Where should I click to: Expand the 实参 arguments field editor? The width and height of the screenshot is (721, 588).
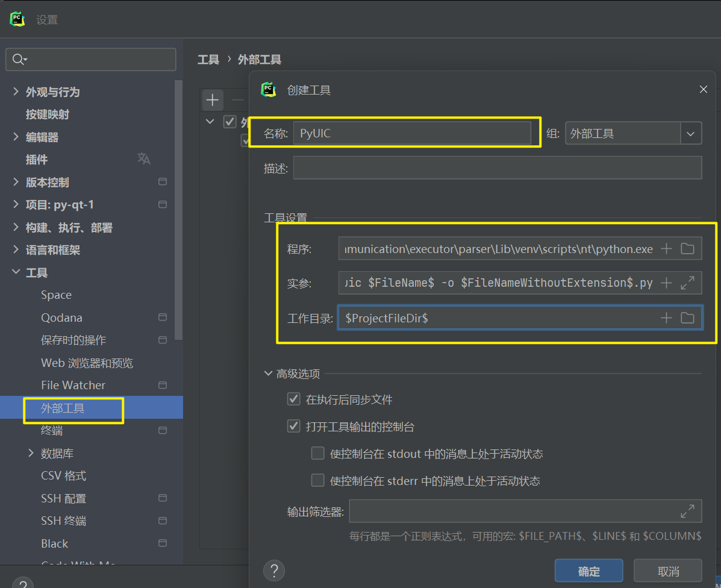[x=687, y=283]
